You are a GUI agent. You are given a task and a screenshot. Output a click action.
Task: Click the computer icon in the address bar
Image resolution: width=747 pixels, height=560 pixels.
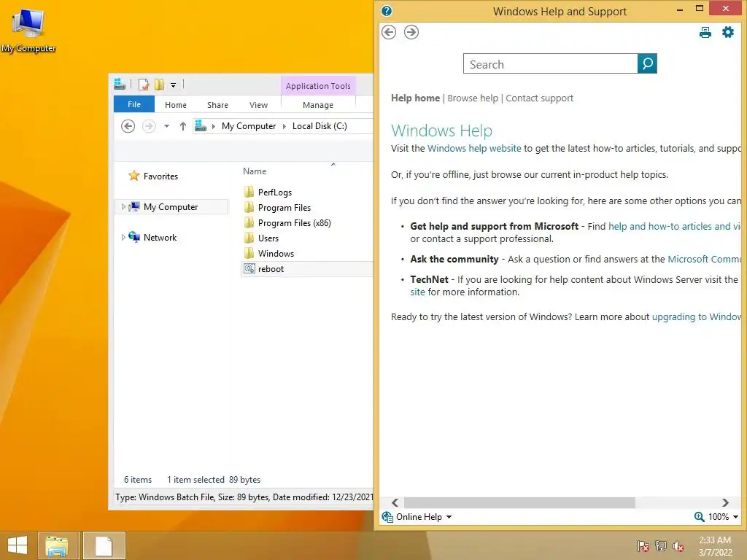click(x=201, y=125)
